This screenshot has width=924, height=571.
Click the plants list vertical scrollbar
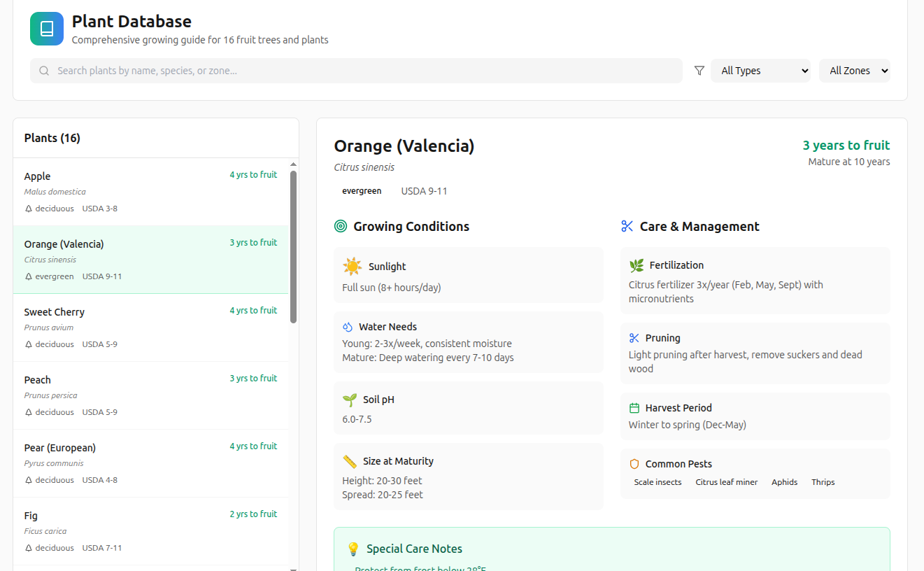tap(294, 246)
